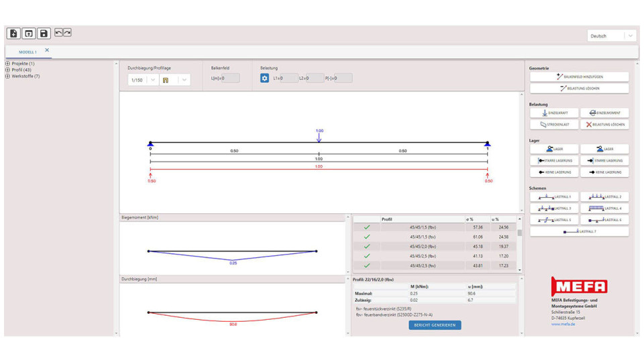The image size is (644, 362).
Task: Click the redo arrow icon
Action: 67,32
